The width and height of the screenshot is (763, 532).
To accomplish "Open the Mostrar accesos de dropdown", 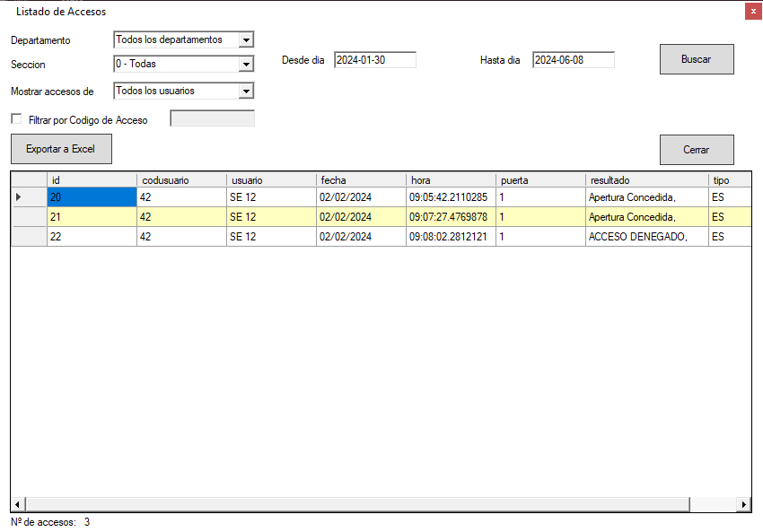I will (246, 91).
